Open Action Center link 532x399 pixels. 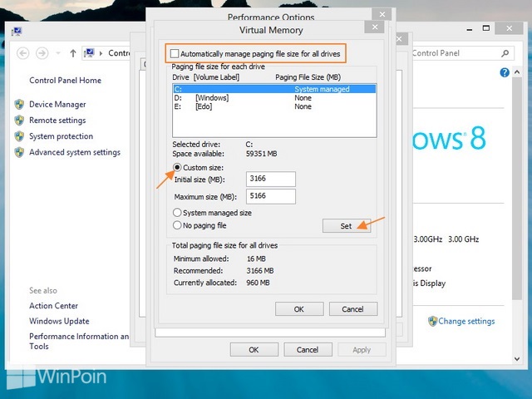pos(53,306)
